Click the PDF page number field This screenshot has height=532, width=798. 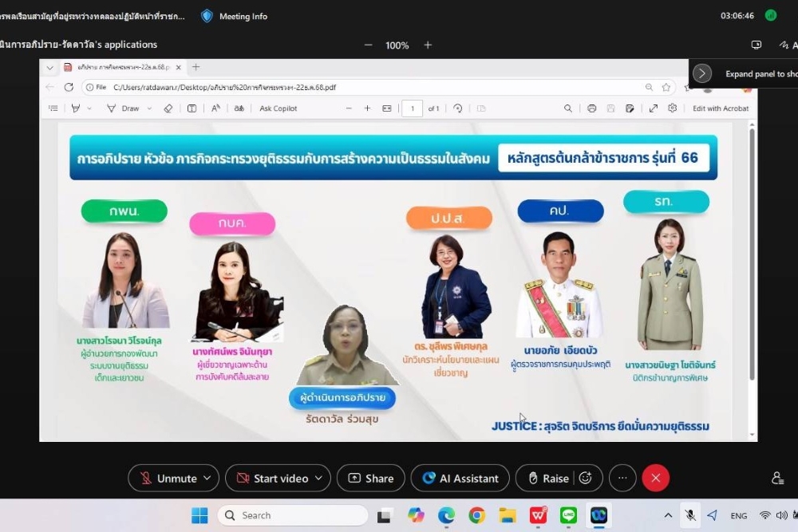click(x=412, y=108)
